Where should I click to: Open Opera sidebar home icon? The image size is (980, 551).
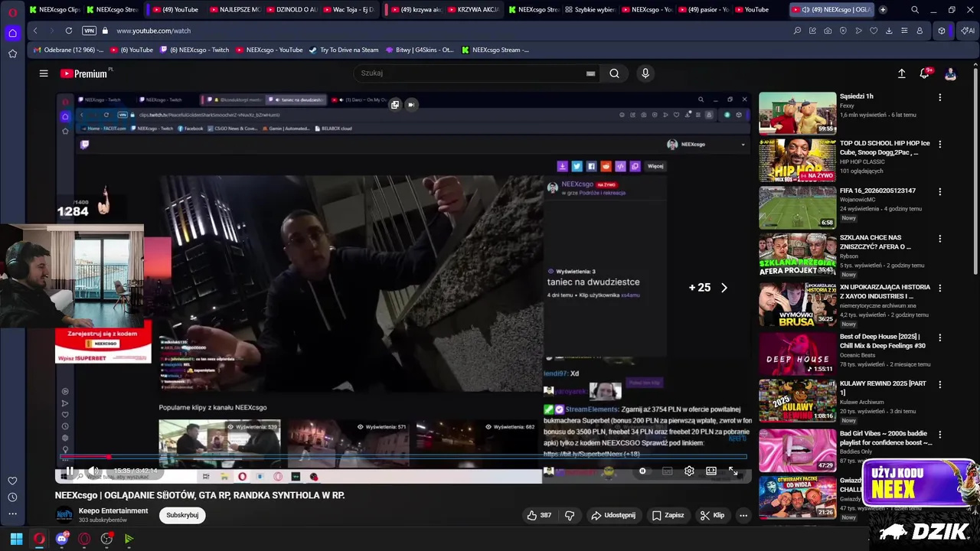[12, 33]
